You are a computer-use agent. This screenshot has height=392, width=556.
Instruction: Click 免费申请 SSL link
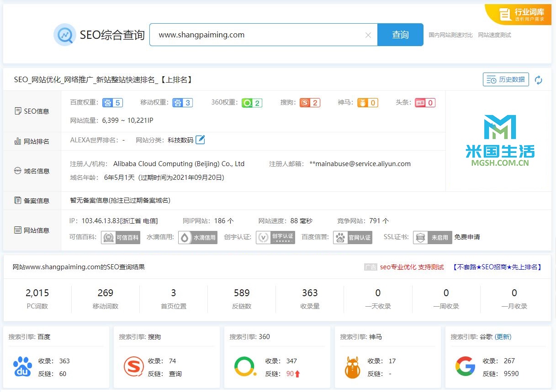pos(467,237)
